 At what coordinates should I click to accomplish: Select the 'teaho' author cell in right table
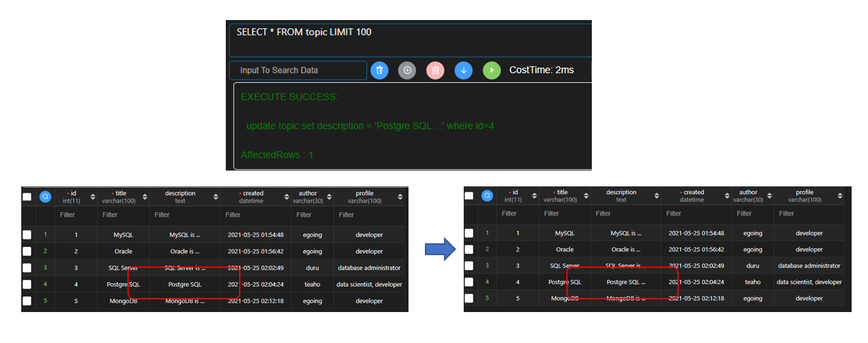tap(753, 282)
